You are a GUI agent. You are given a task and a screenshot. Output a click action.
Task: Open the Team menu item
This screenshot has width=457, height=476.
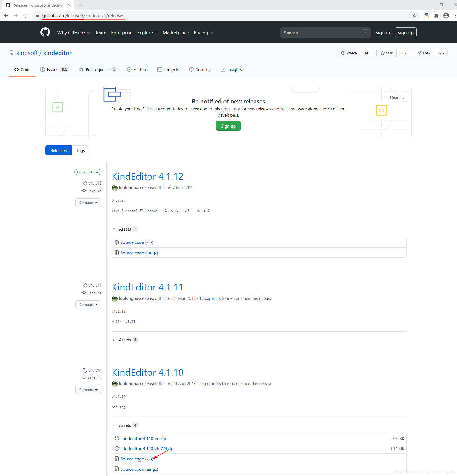click(x=101, y=33)
